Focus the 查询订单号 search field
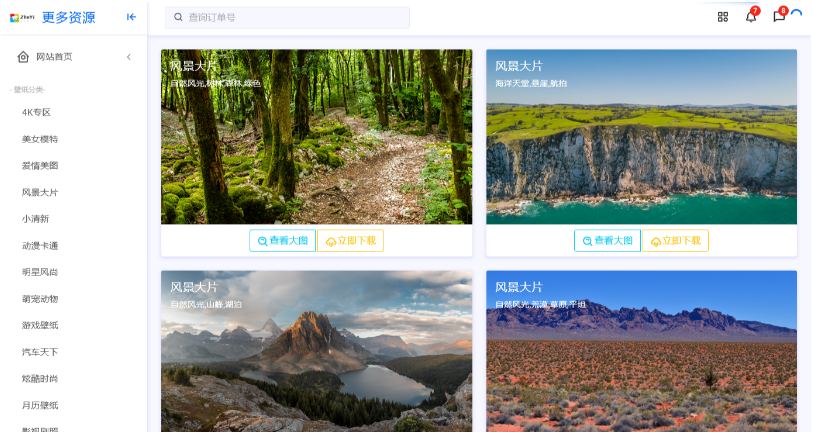Viewport: 813px width, 432px height. (287, 18)
